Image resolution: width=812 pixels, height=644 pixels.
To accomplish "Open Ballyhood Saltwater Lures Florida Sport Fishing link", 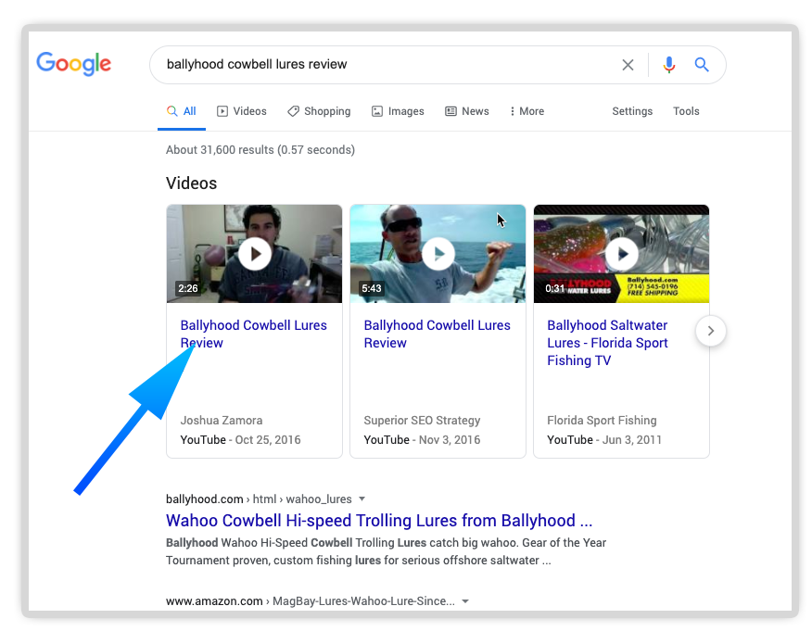I will [607, 343].
